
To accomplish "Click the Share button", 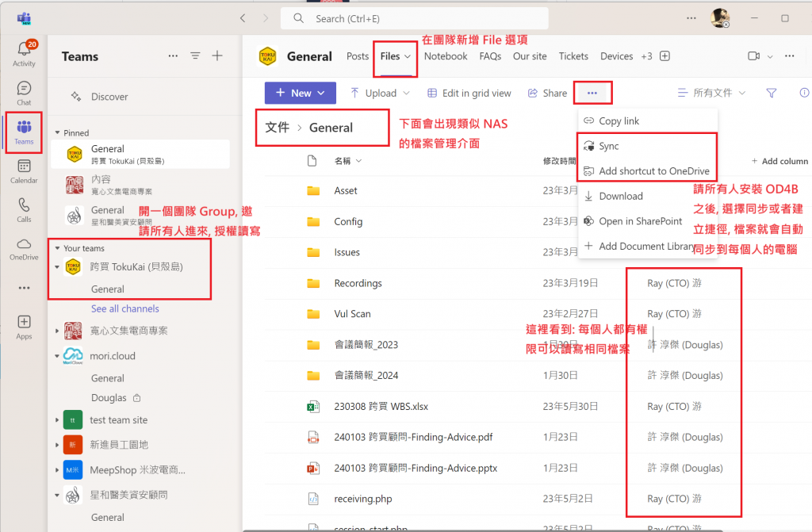I will coord(548,94).
